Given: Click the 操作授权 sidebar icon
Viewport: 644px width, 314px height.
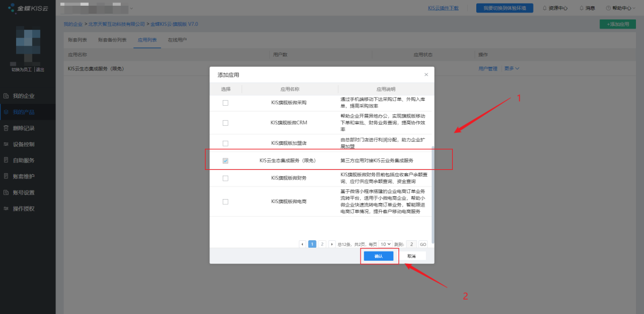Looking at the screenshot, I should (x=6, y=209).
